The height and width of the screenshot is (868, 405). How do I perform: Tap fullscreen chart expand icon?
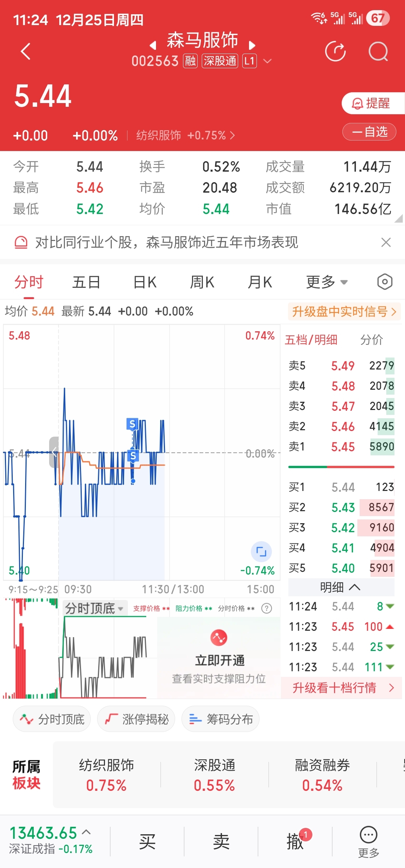[x=261, y=551]
